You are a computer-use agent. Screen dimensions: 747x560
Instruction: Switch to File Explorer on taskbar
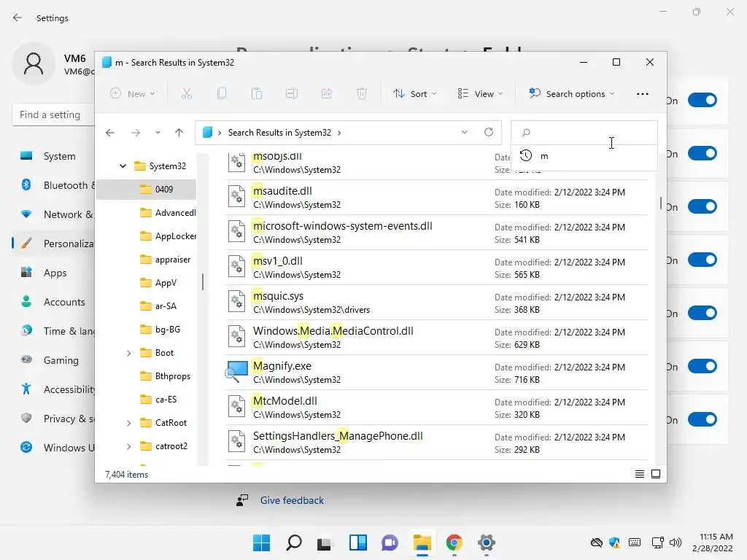422,542
